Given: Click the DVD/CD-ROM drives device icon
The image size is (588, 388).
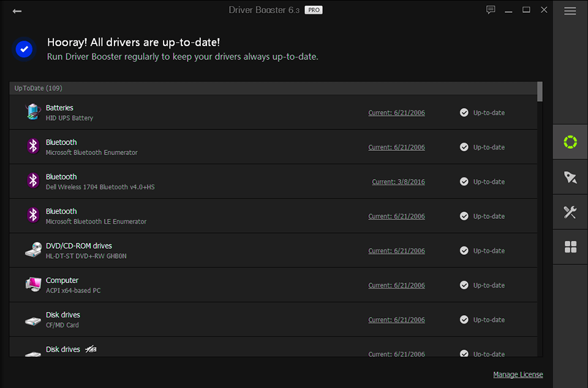Looking at the screenshot, I should click(x=32, y=249).
